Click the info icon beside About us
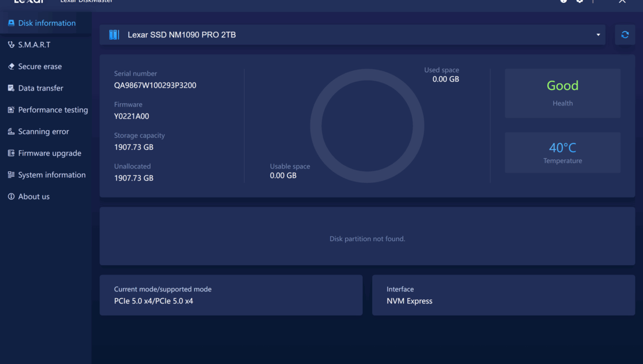 (11, 197)
